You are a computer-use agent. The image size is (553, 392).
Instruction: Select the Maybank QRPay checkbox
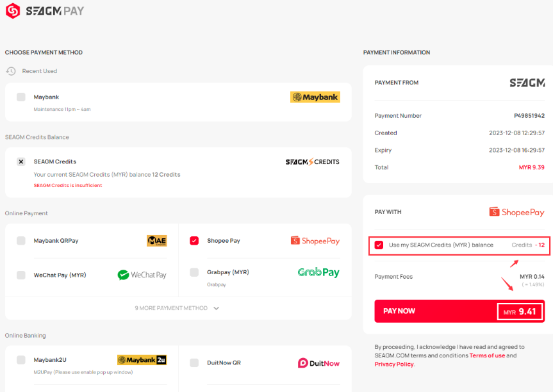point(21,241)
